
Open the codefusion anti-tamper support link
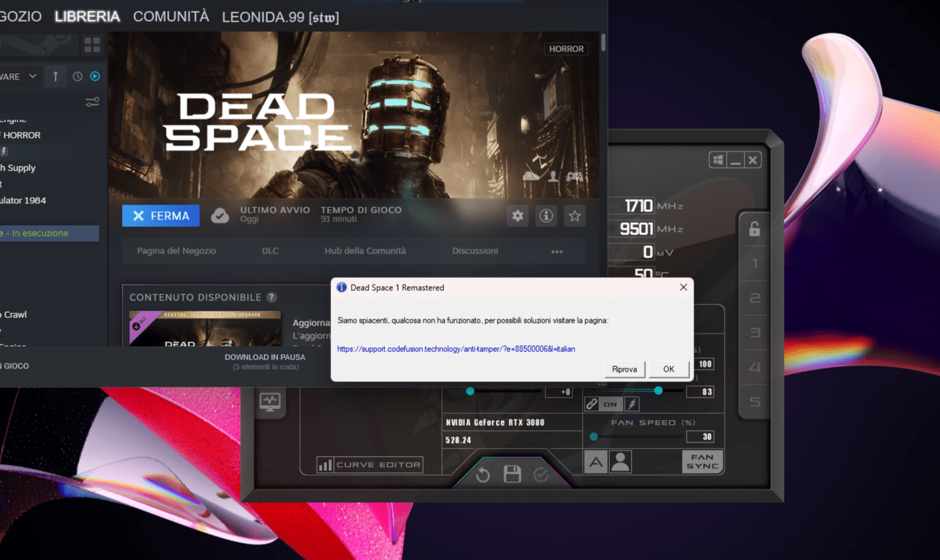click(x=455, y=349)
